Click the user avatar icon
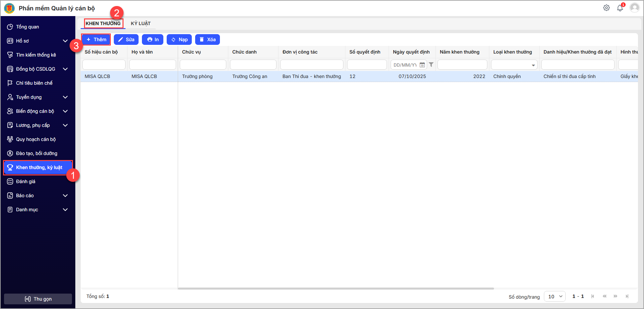The height and width of the screenshot is (309, 644). 634,8
